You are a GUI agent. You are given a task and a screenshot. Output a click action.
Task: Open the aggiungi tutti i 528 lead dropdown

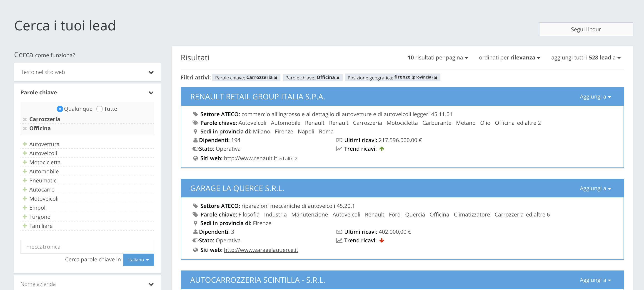(x=586, y=58)
